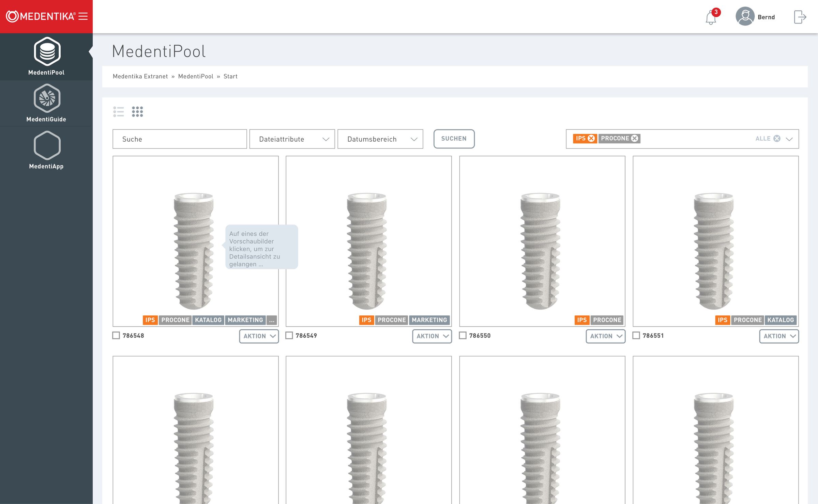Switch to list view icon
The width and height of the screenshot is (818, 504).
click(119, 112)
